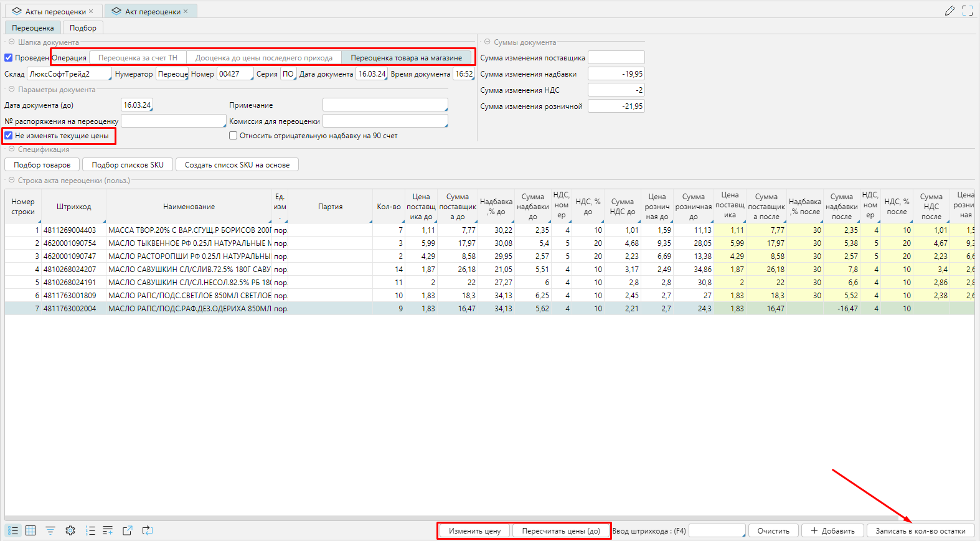The width and height of the screenshot is (980, 541).
Task: Toggle fullscreen icon at top right
Action: point(968,11)
